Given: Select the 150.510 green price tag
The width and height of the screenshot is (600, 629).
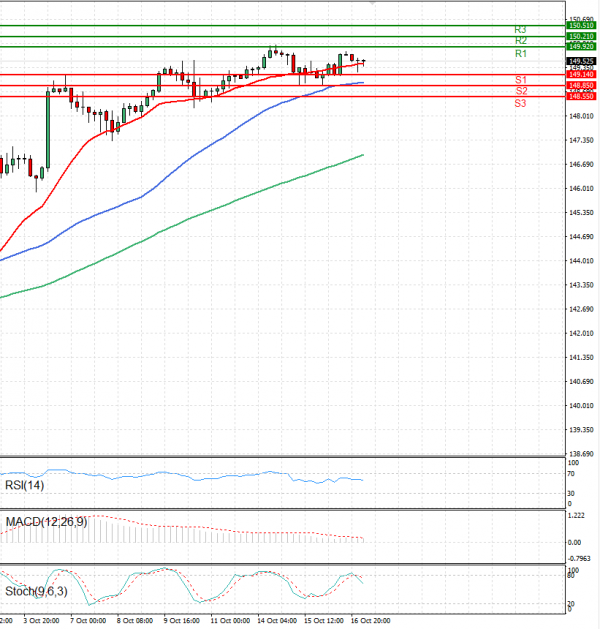Looking at the screenshot, I should (x=581, y=26).
